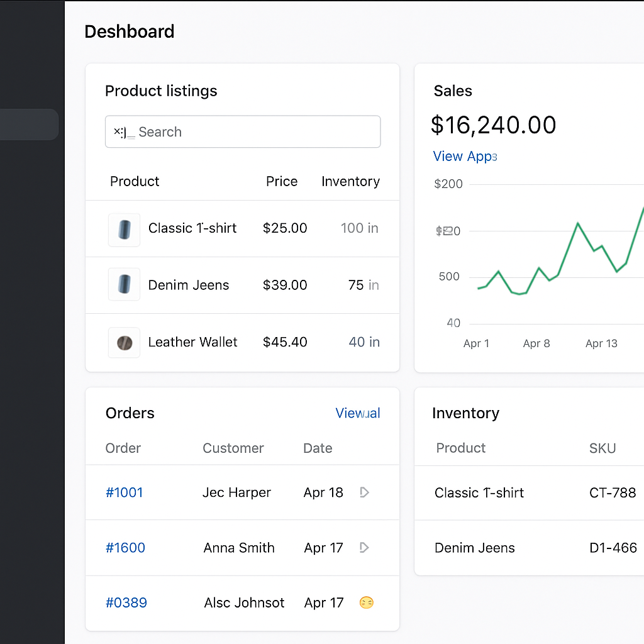This screenshot has width=644, height=644.
Task: Select Leather Wallet in Product listings
Action: [192, 341]
